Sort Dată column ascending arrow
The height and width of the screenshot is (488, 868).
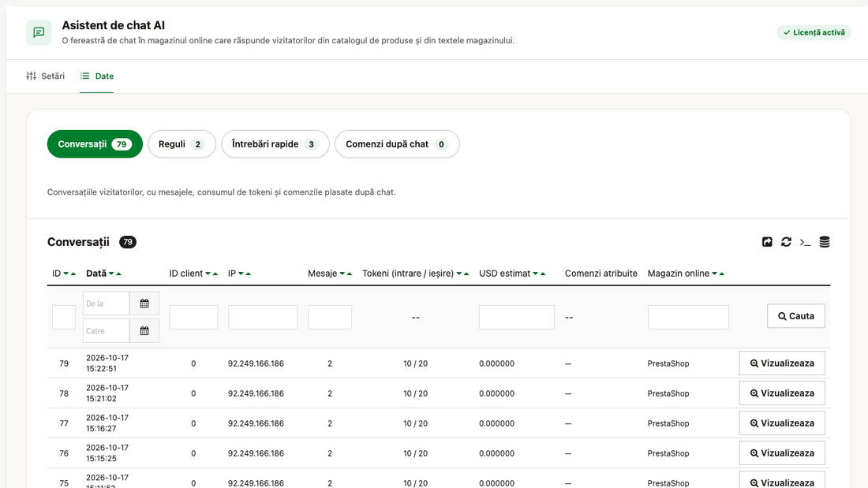(x=118, y=274)
